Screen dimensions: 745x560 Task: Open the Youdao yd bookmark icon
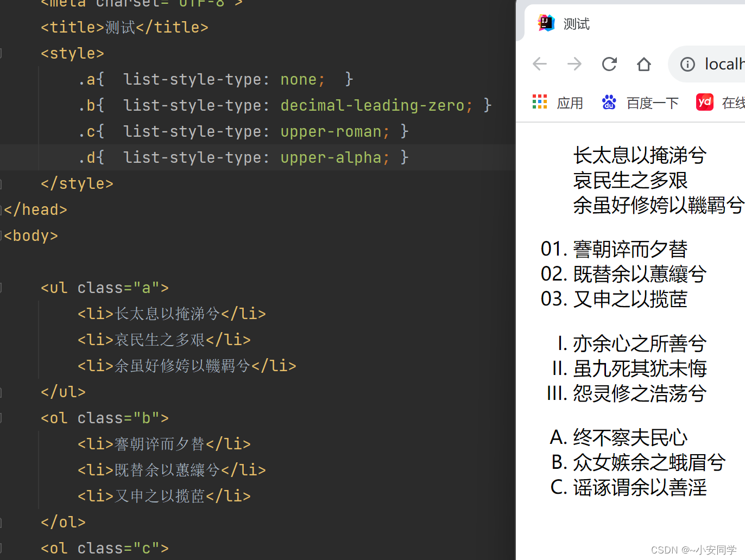point(705,102)
